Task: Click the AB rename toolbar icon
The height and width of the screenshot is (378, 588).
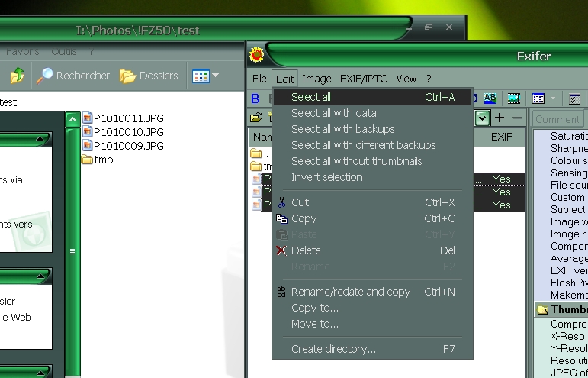Action: tap(490, 99)
